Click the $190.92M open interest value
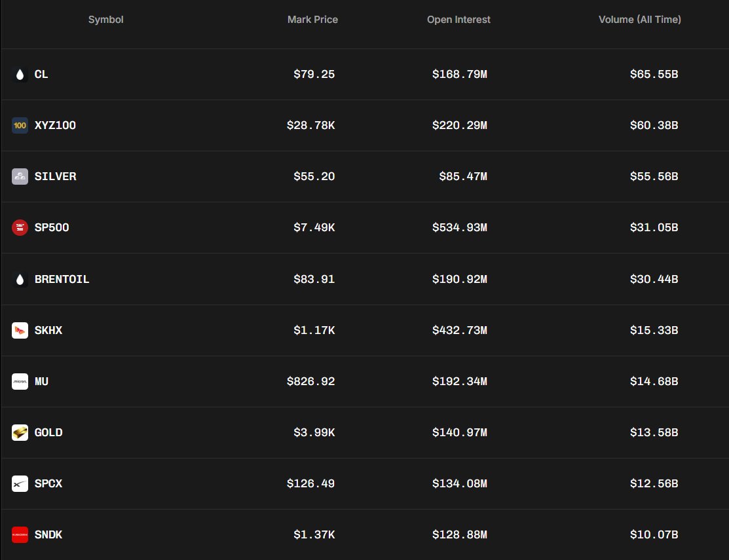729x560 pixels. (460, 279)
